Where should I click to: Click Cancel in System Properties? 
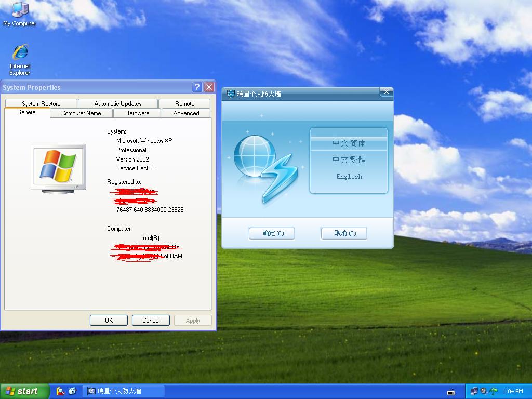151,320
